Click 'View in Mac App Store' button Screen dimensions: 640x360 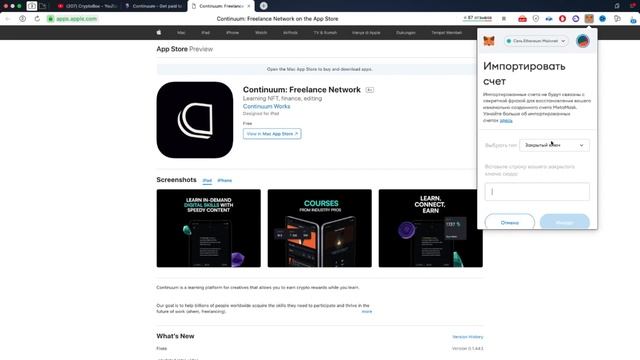coord(272,133)
